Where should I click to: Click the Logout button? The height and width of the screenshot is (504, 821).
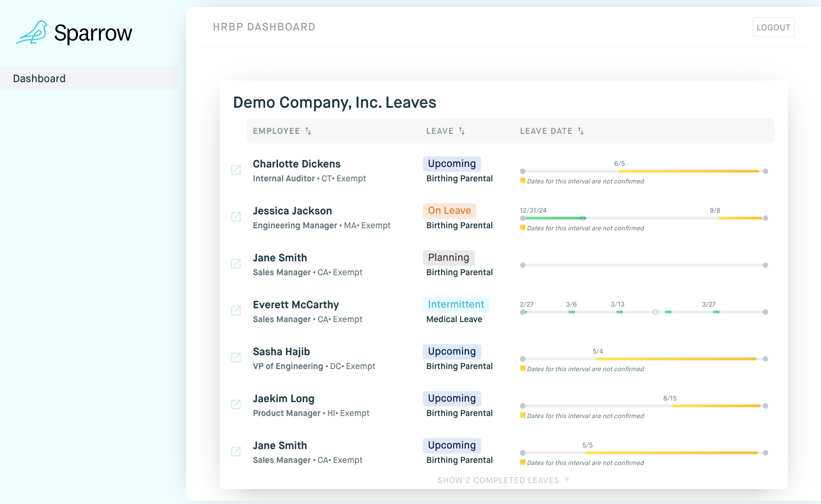[x=773, y=27]
